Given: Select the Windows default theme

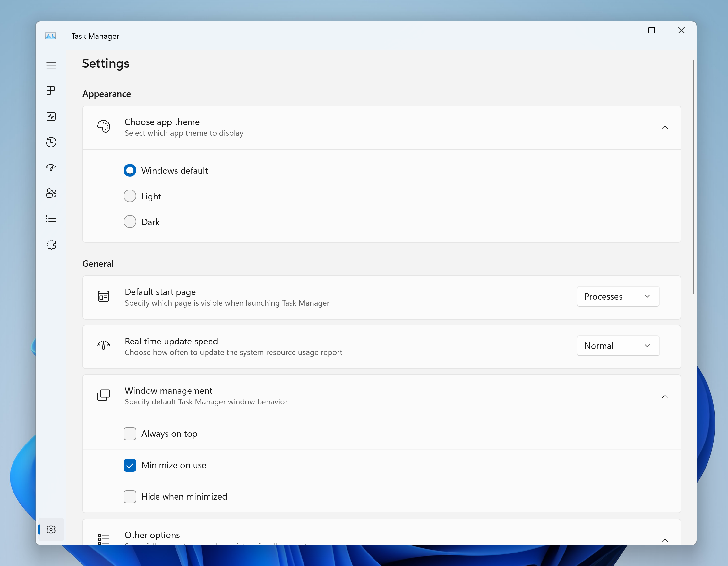Looking at the screenshot, I should tap(129, 171).
